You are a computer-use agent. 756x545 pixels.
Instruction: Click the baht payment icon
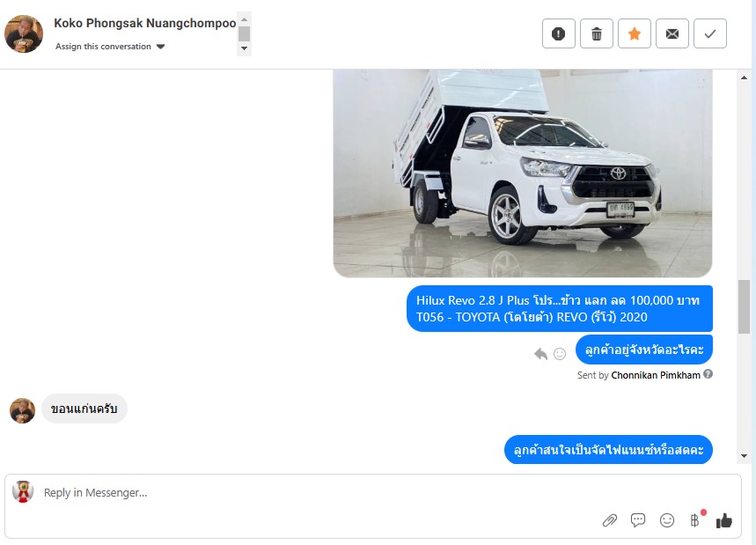(x=694, y=520)
